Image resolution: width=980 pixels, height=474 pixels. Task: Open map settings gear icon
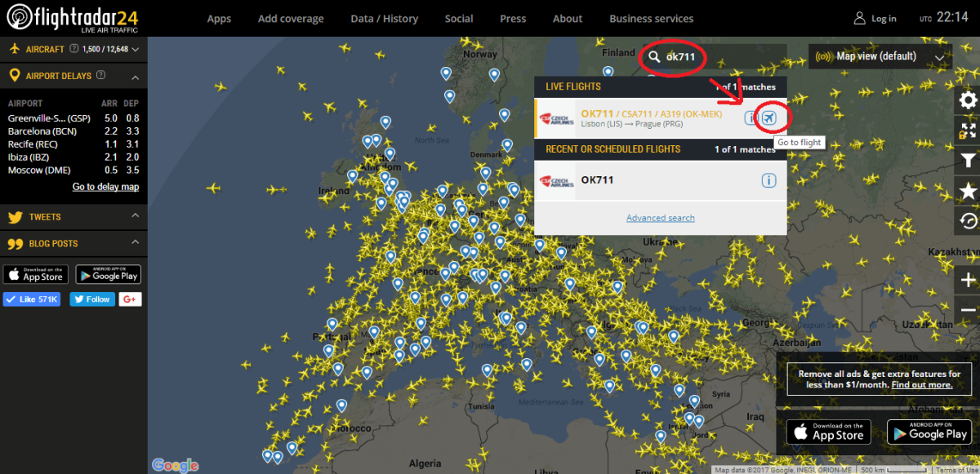point(968,101)
